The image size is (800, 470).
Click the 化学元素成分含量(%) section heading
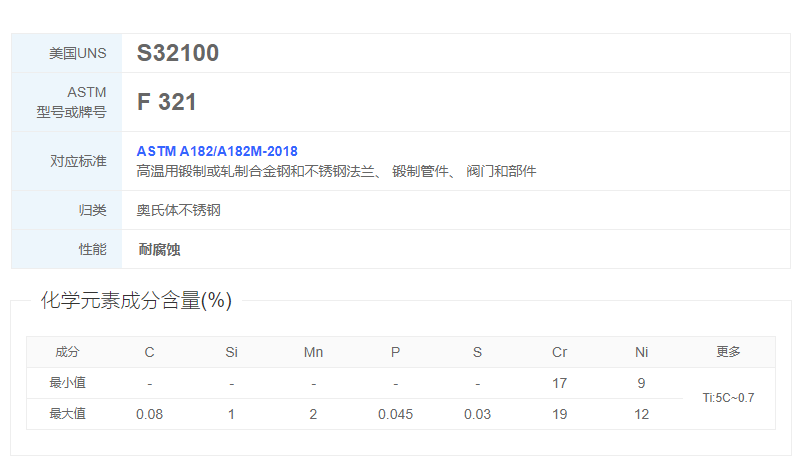(x=136, y=301)
